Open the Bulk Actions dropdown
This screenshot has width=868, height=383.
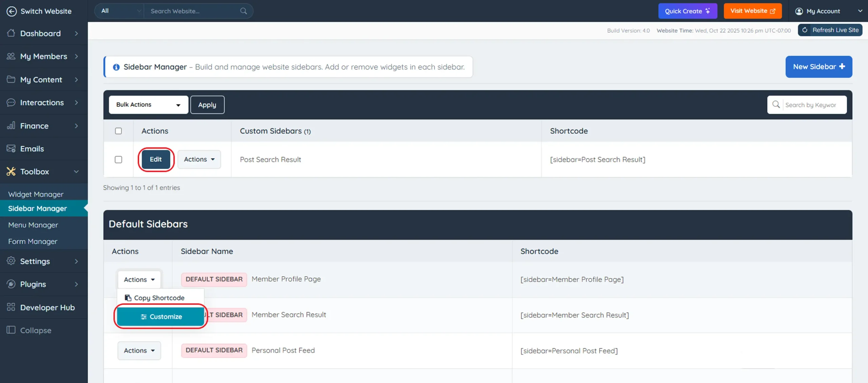click(x=148, y=105)
